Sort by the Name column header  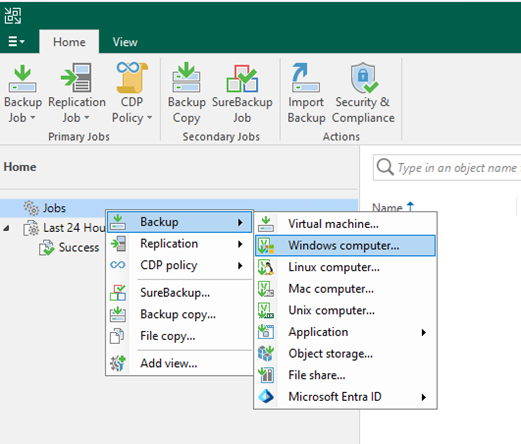(x=387, y=208)
